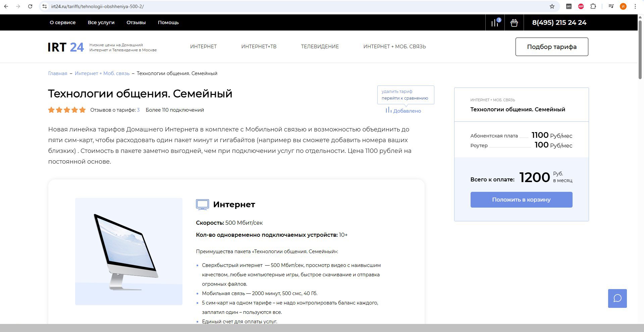The width and height of the screenshot is (644, 332).
Task: Reload the page with refresh icon
Action: [x=30, y=6]
